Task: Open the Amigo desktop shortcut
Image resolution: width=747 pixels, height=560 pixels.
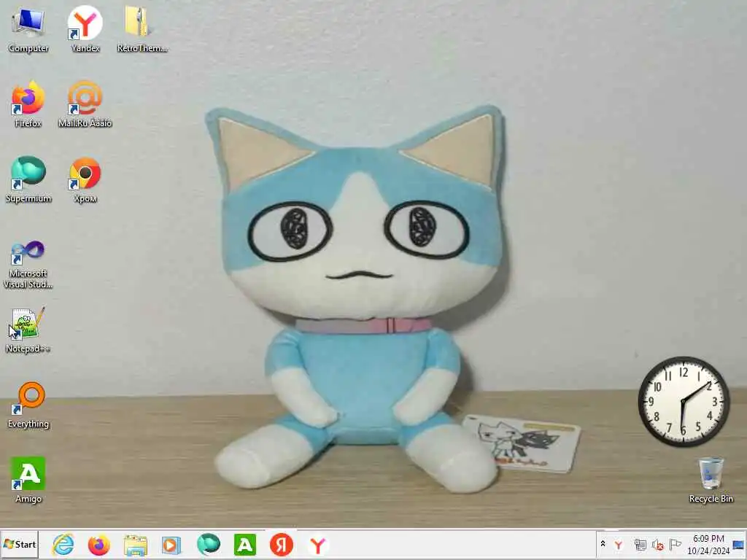Action: (x=28, y=480)
